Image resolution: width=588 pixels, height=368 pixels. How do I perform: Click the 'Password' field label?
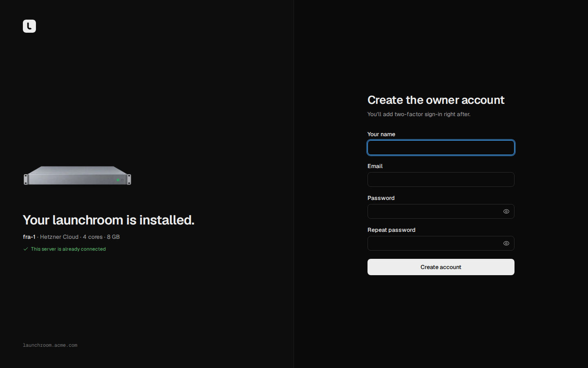(381, 198)
